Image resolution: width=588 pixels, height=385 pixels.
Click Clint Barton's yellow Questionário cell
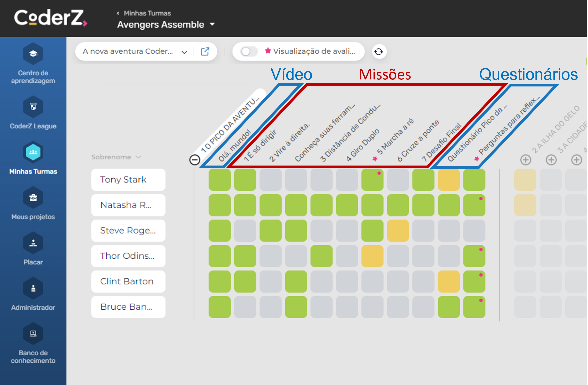(449, 282)
